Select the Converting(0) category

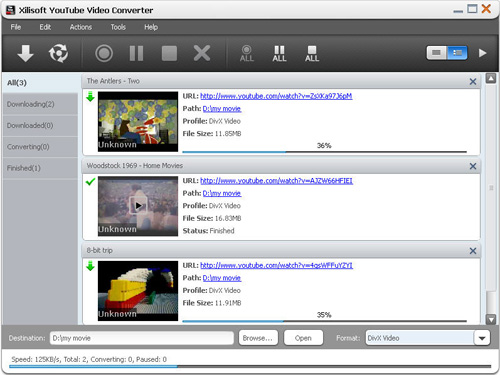click(40, 147)
